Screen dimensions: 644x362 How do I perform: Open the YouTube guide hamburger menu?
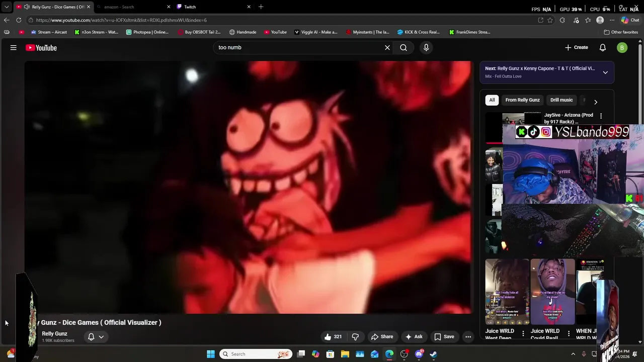tap(14, 48)
